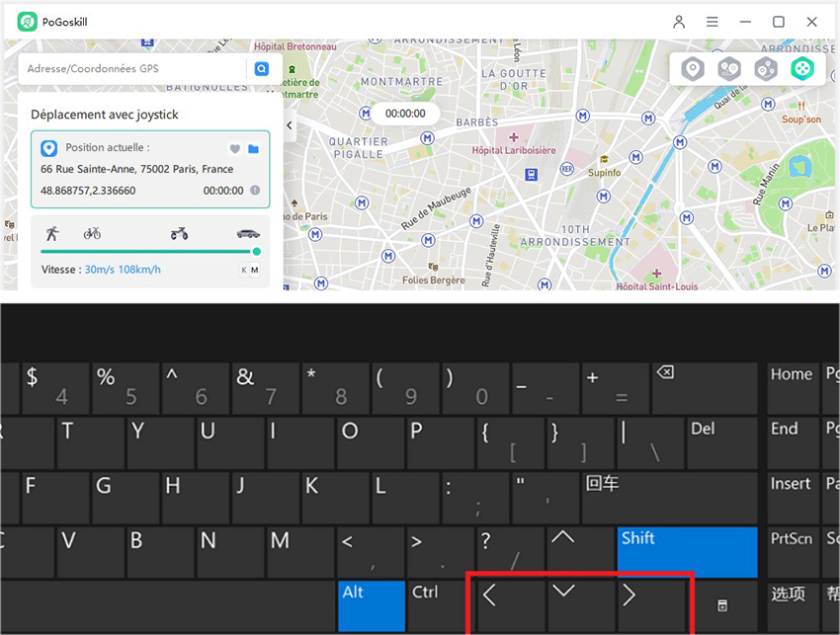Collapse the joystick panel with the chevron

coord(290,126)
